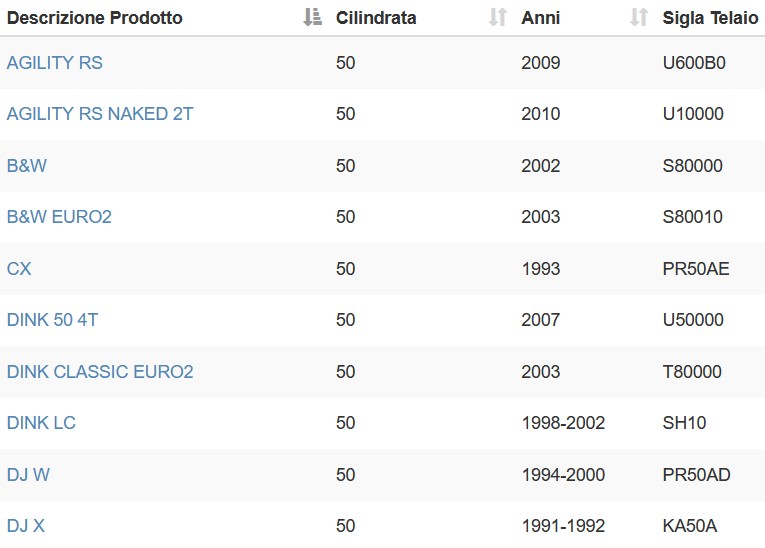Open the DINK 50 4T link
Image resolution: width=765 pixels, height=548 pixels.
53,320
